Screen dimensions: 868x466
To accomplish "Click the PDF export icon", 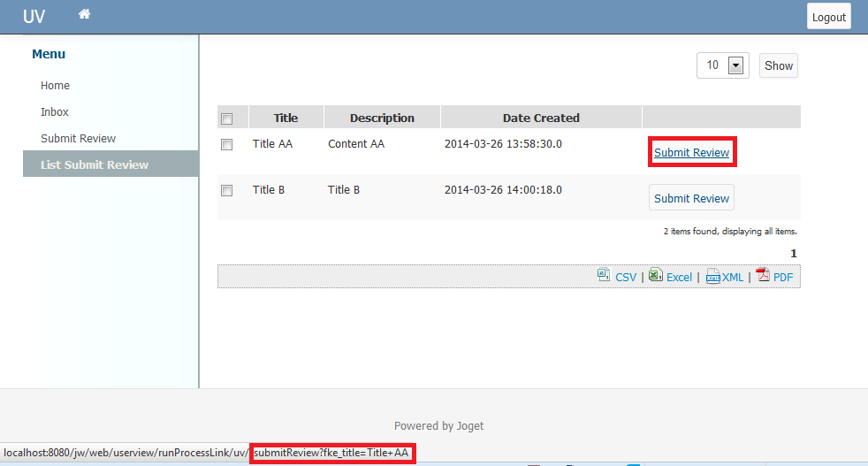I will (x=764, y=275).
